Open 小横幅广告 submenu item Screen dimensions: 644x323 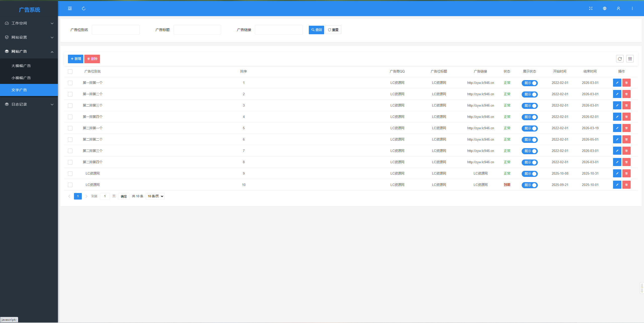click(21, 78)
